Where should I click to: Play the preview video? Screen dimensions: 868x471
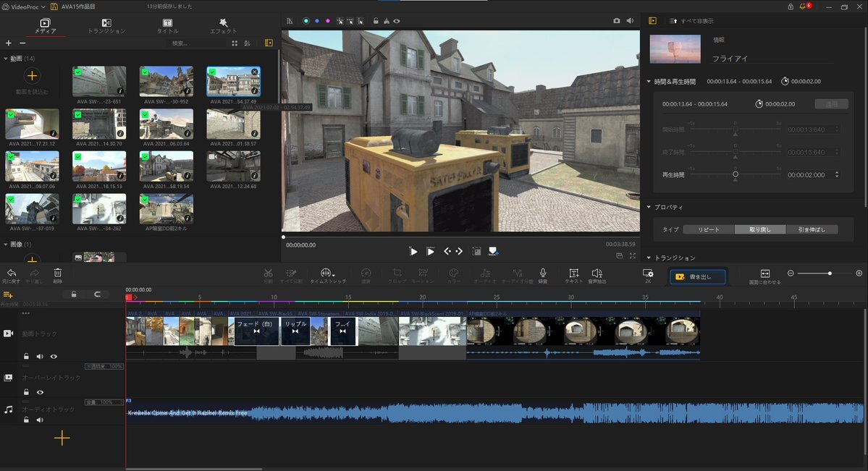[x=431, y=251]
